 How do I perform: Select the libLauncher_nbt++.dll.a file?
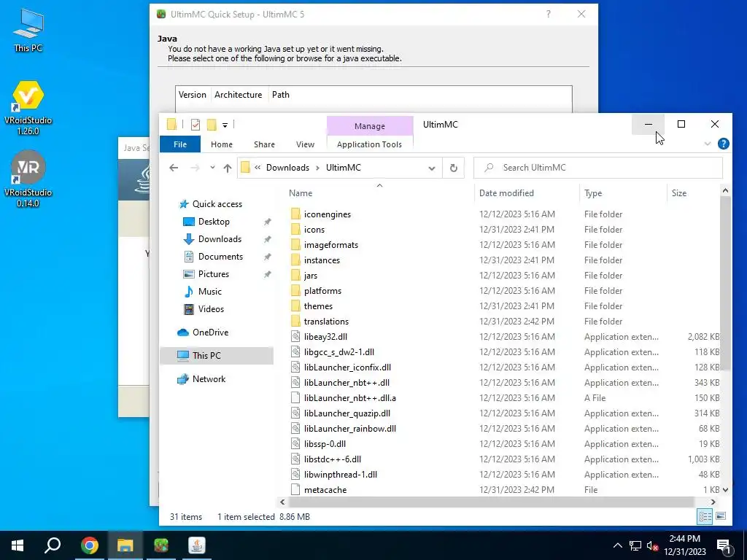pyautogui.click(x=349, y=397)
